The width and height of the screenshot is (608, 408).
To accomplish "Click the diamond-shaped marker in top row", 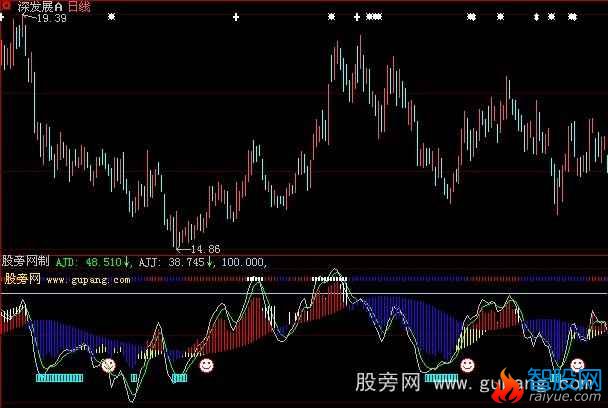I will (536, 17).
